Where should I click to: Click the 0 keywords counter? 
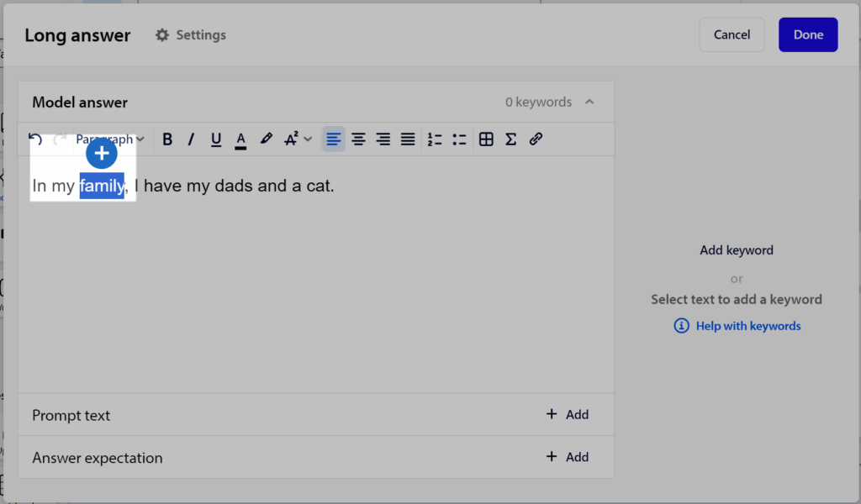(538, 102)
